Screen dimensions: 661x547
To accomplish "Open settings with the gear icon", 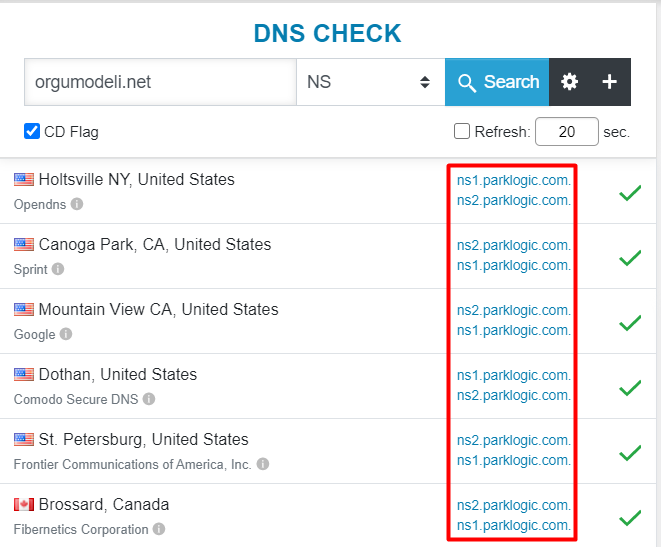I will tap(569, 82).
